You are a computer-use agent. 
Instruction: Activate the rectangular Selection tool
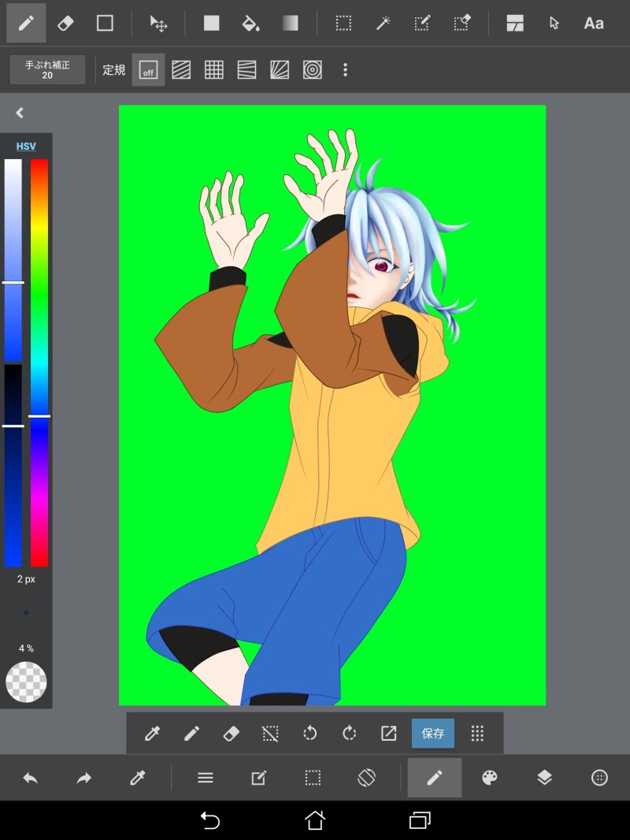343,23
